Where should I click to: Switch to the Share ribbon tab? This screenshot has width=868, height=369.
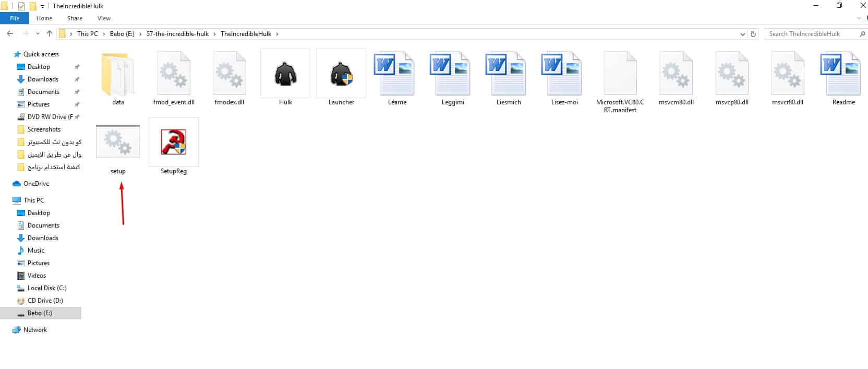click(x=75, y=18)
